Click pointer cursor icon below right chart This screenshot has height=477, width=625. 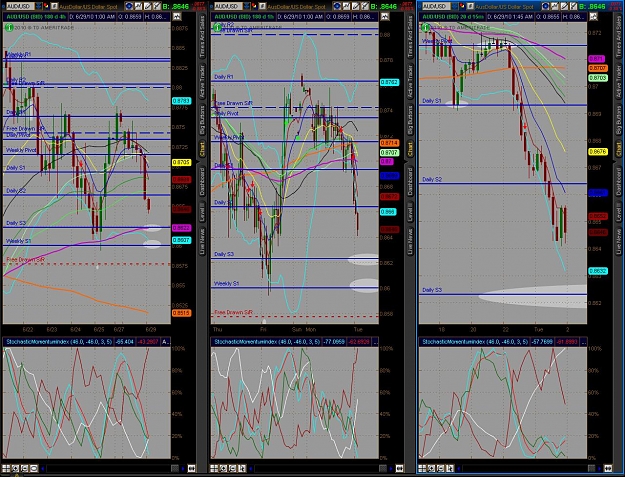(x=450, y=468)
